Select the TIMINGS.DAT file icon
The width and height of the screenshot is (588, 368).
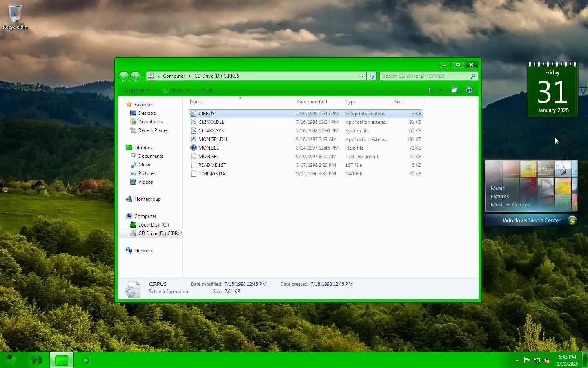pos(194,174)
